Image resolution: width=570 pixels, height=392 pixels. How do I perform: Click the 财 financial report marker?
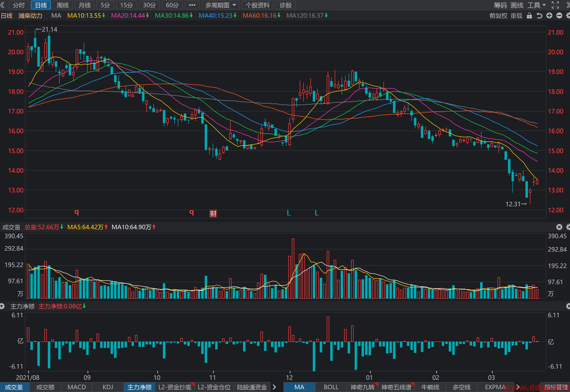213,213
